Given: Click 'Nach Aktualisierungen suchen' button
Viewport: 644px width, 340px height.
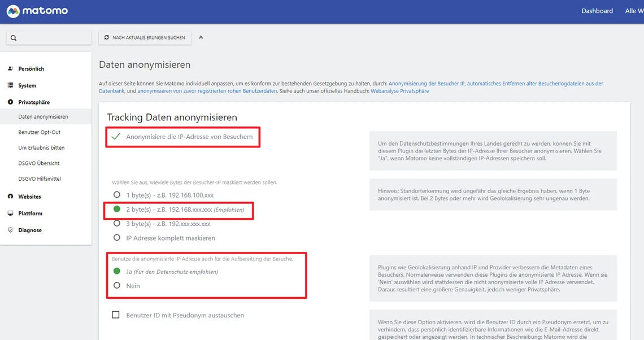Looking at the screenshot, I should (145, 38).
